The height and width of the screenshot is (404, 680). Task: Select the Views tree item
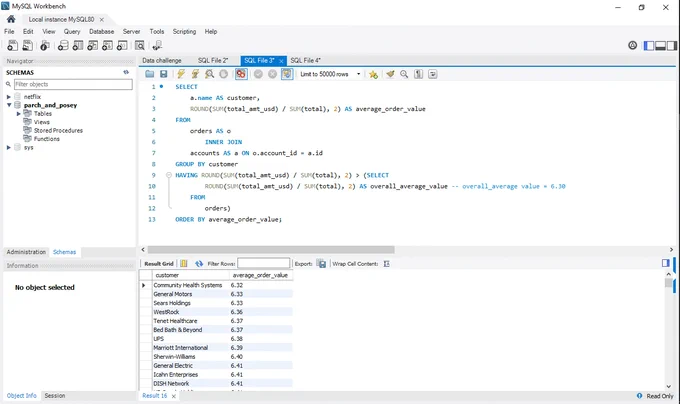coord(42,122)
